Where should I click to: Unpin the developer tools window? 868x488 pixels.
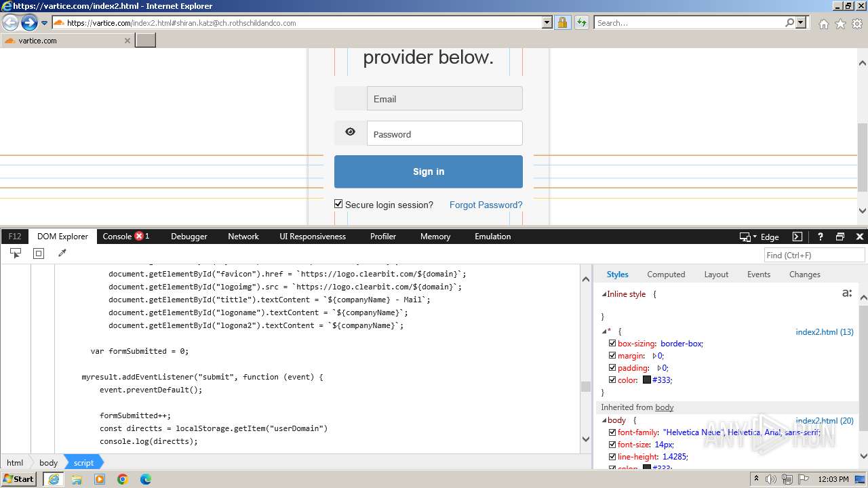point(840,237)
